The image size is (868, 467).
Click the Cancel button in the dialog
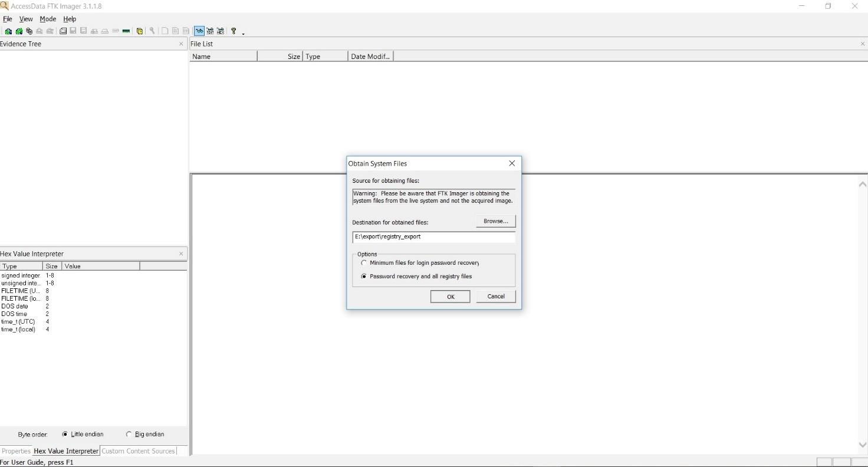pos(496,297)
